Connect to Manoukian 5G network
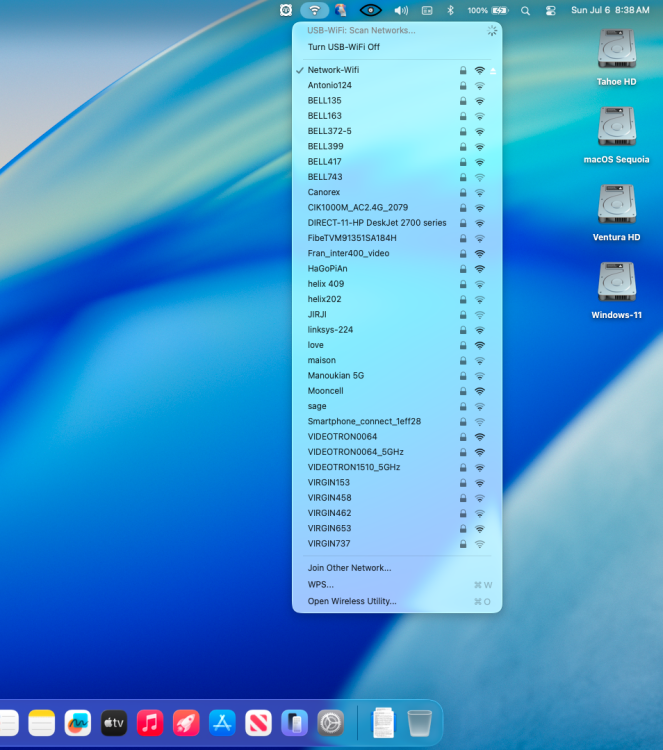 (397, 375)
